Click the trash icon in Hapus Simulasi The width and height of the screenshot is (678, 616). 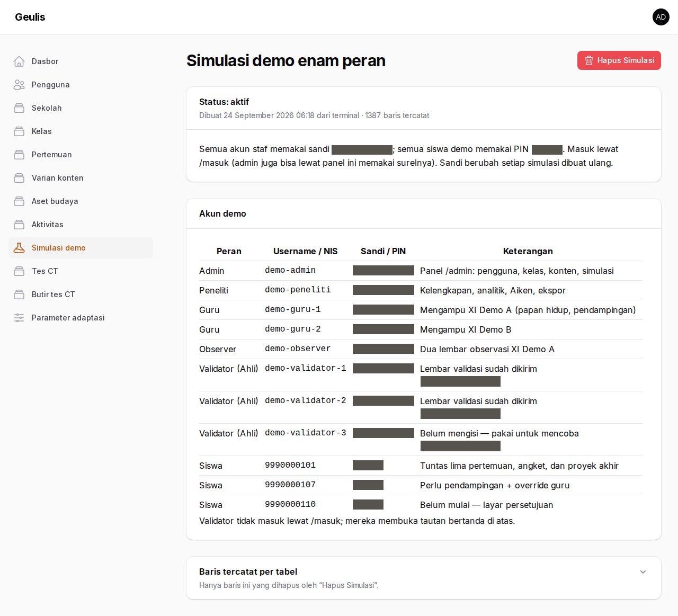coord(589,60)
